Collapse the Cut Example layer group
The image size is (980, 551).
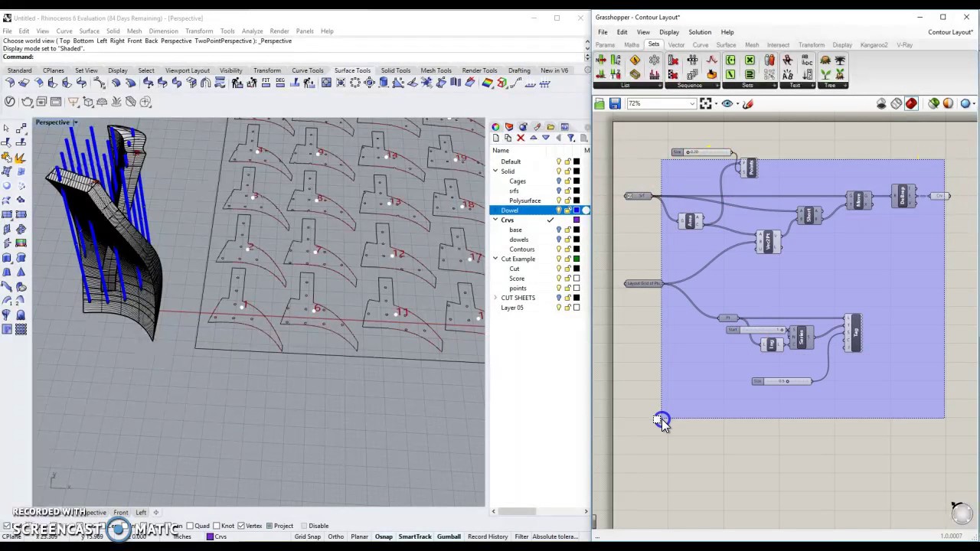[495, 259]
